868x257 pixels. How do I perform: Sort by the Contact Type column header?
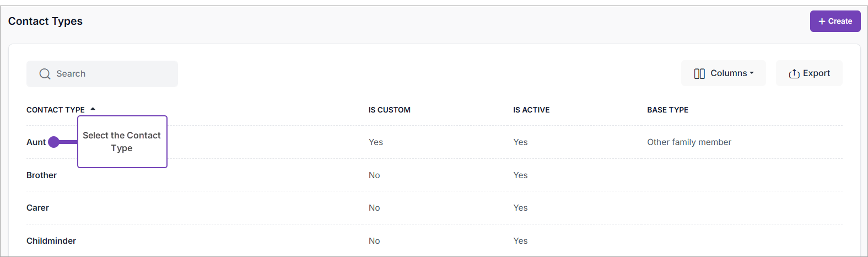pos(56,110)
